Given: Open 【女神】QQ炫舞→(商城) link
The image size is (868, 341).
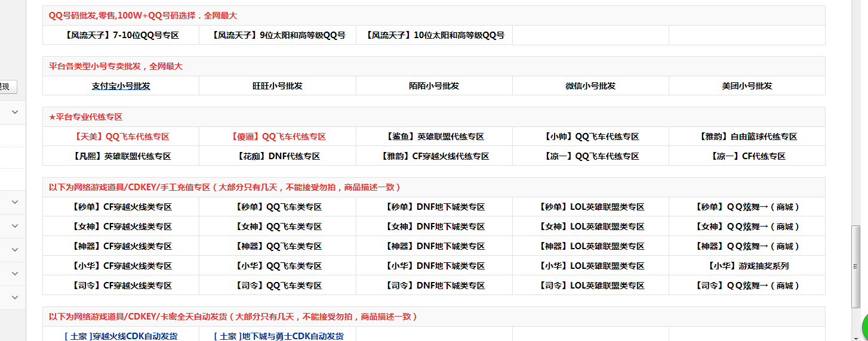Looking at the screenshot, I should pos(747,227).
